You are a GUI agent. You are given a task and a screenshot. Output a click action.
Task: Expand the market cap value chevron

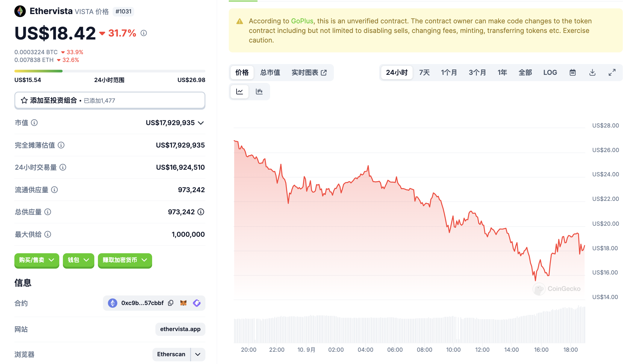tap(201, 123)
